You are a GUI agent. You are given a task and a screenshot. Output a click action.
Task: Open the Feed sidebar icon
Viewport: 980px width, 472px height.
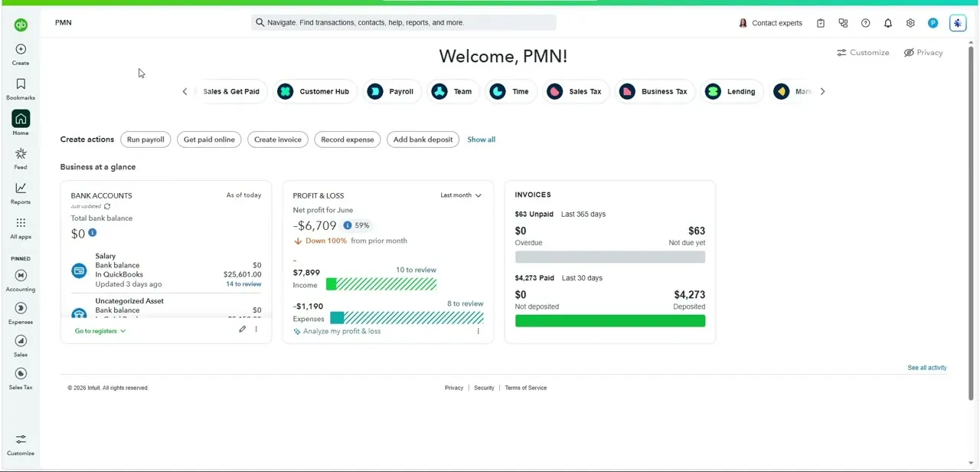point(21,159)
